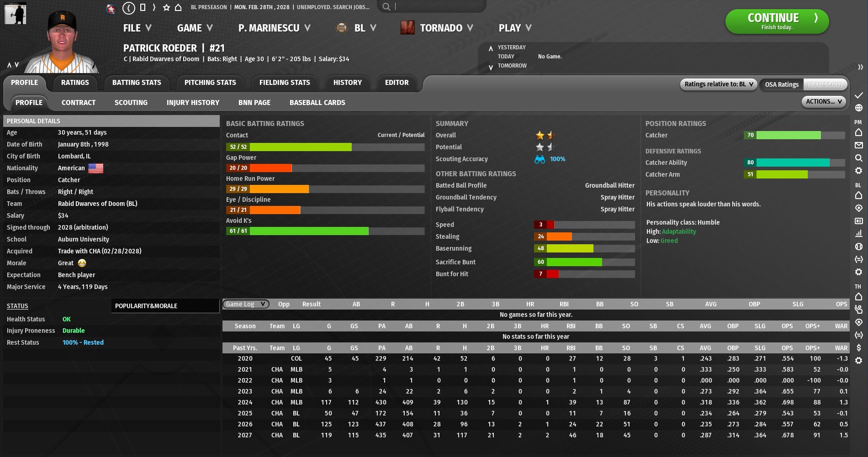Open the ACTIONS dropdown

click(824, 102)
